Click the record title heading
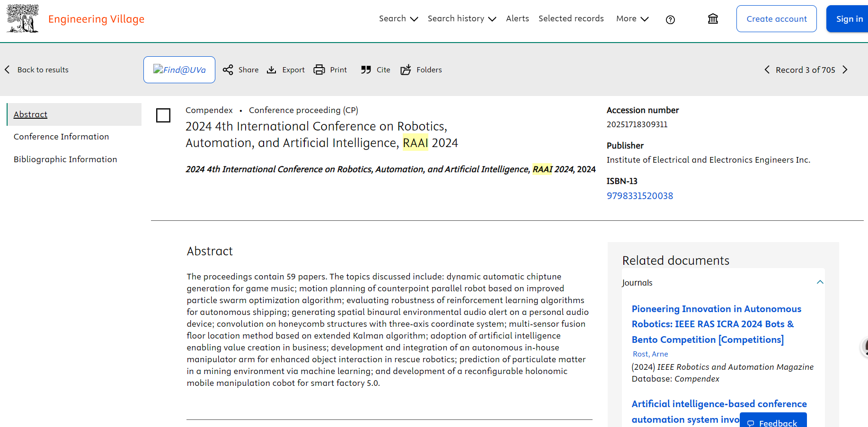Screen dimensions: 868x427 322,135
